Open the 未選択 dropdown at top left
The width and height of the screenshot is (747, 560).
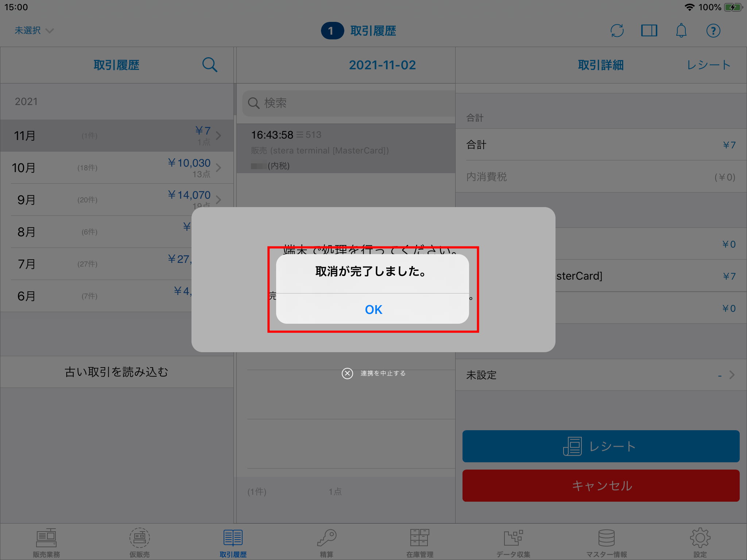[34, 31]
